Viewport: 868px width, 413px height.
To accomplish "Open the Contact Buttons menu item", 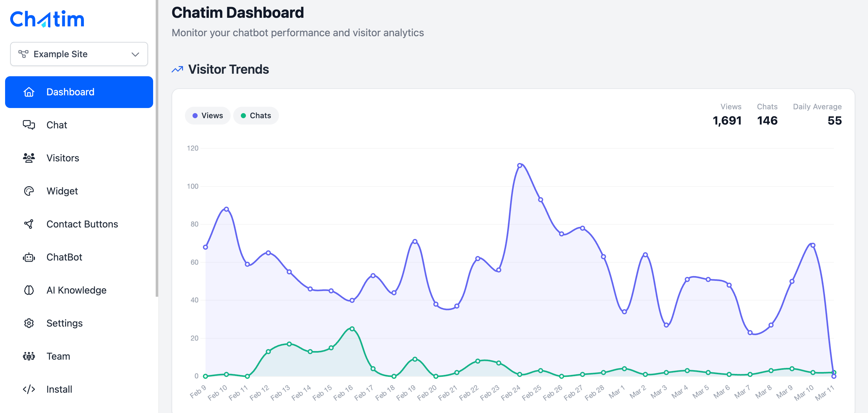I will (82, 224).
